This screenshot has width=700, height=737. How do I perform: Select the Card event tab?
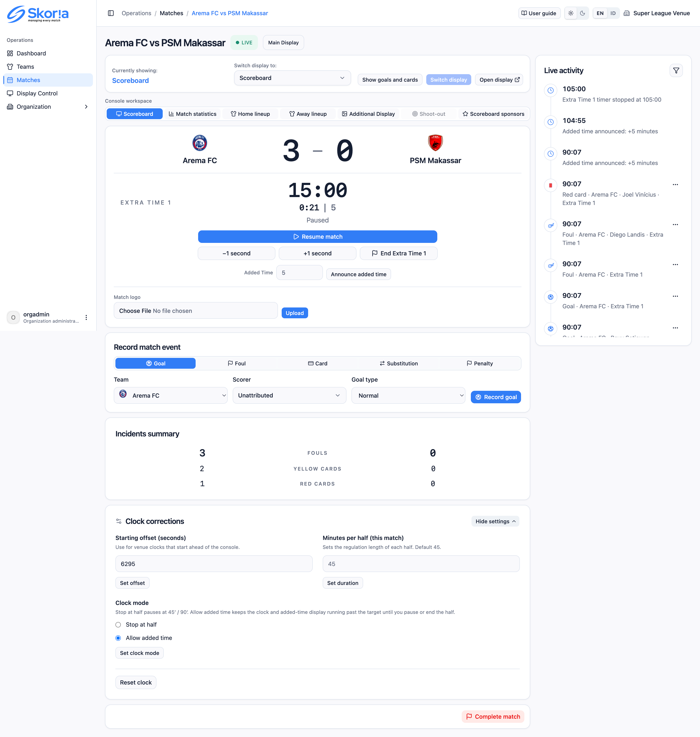coord(317,364)
